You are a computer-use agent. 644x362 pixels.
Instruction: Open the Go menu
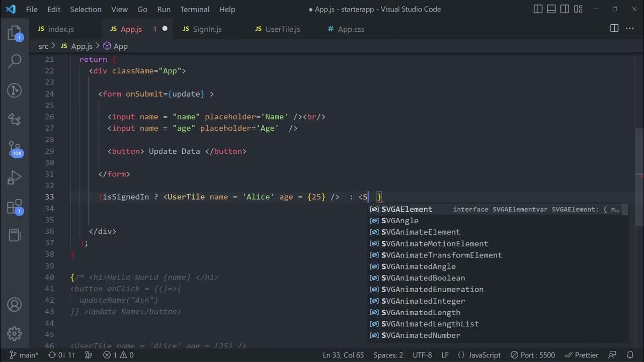click(142, 9)
